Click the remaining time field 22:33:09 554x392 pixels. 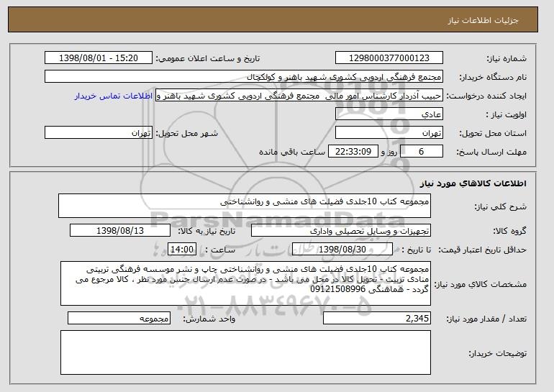pos(353,152)
